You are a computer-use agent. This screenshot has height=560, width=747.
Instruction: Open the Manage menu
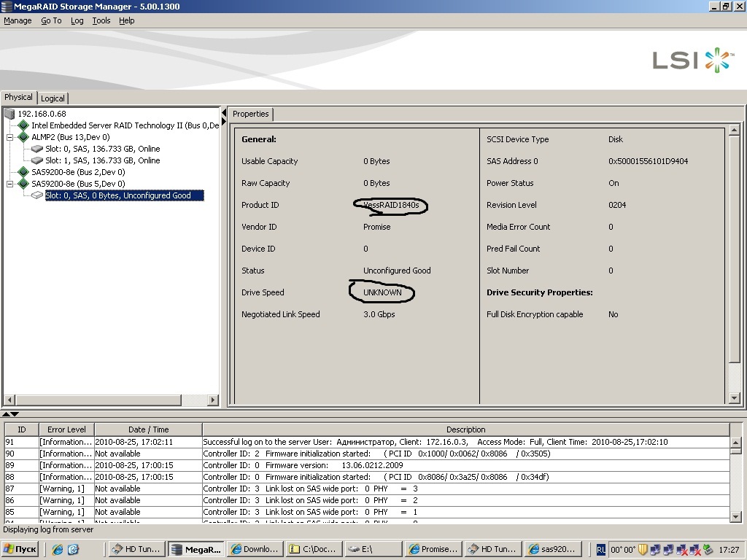18,20
